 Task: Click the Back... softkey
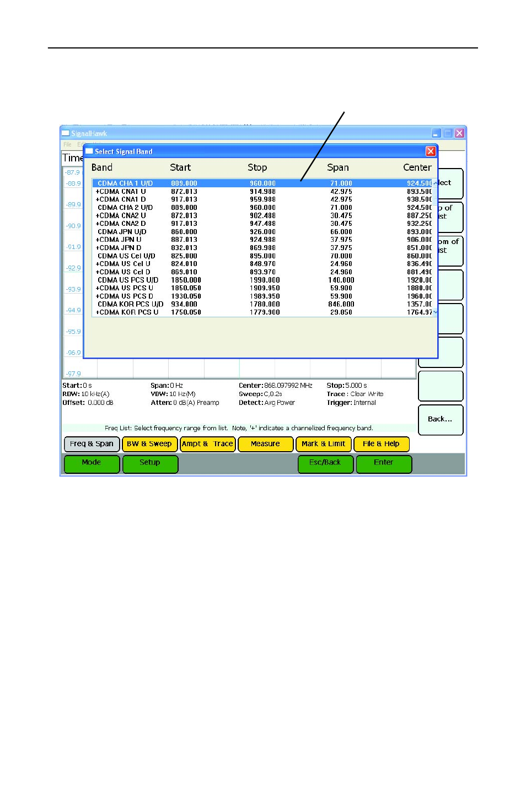(x=441, y=420)
